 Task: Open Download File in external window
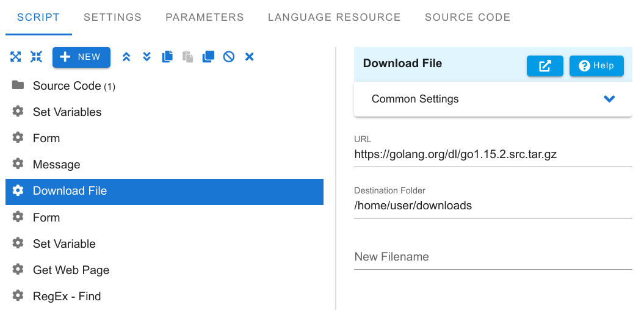coord(545,66)
